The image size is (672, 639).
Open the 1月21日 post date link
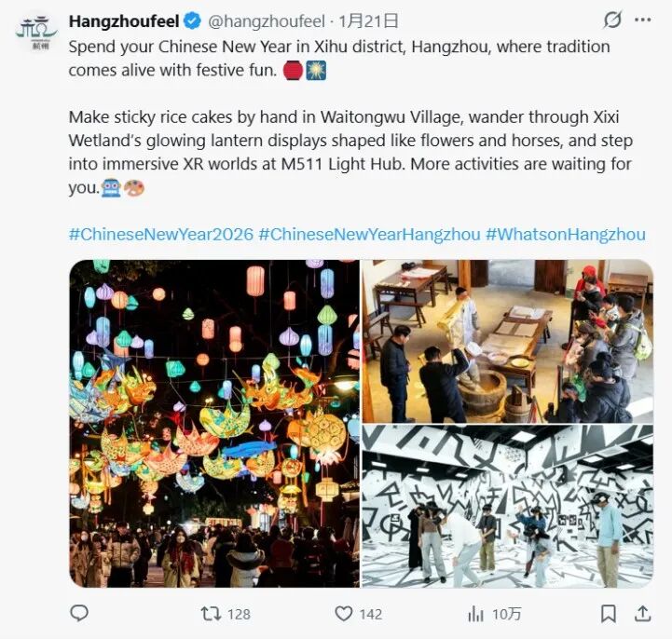coord(368,21)
